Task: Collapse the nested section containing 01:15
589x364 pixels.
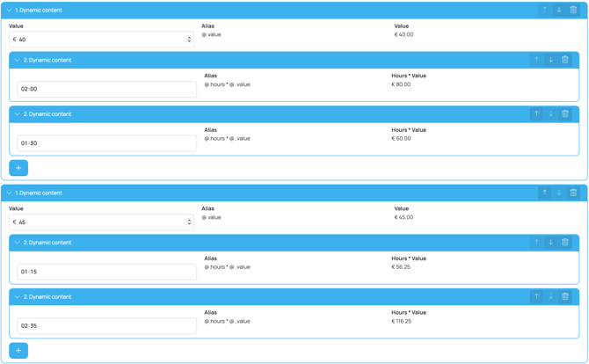Action: coord(17,243)
